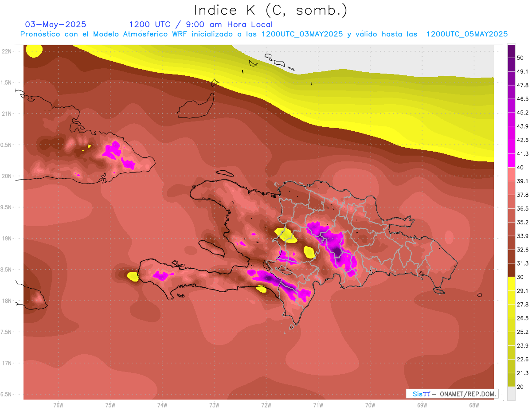The width and height of the screenshot is (532, 411).
Task: Click the date '03-May-2025'
Action: click(56, 24)
